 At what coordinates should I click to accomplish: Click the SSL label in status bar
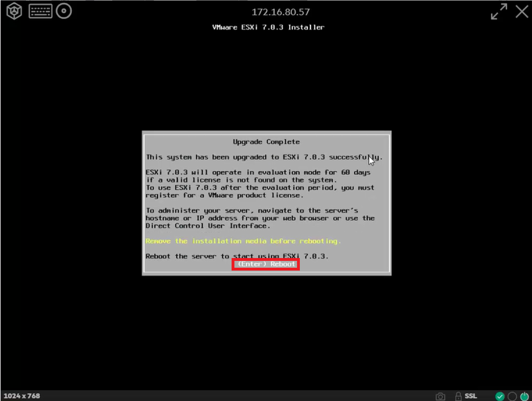pos(471,396)
